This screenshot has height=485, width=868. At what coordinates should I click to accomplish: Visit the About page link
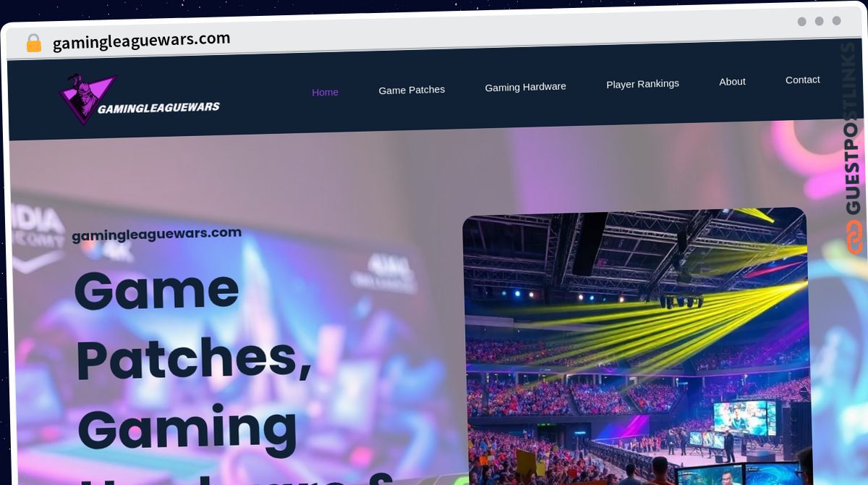(x=732, y=82)
